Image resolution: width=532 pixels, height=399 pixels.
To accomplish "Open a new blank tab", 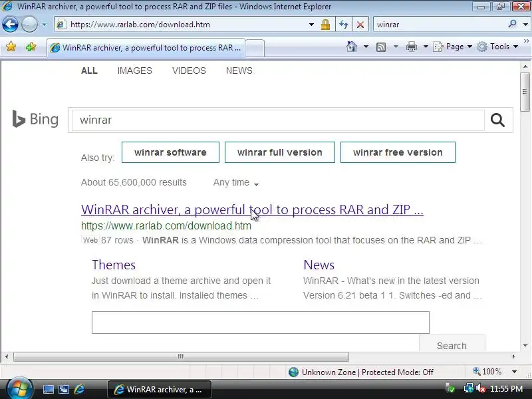I will point(255,48).
